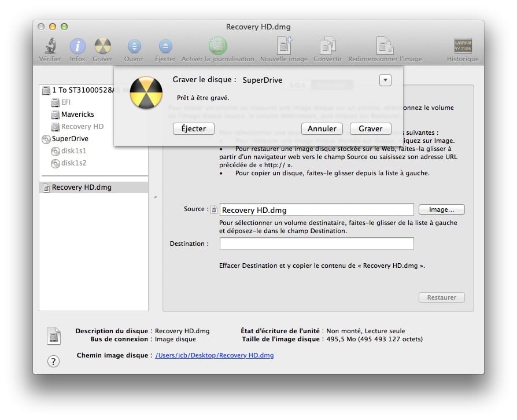
Task: Expand burn options with disclosure arrow
Action: 386,80
